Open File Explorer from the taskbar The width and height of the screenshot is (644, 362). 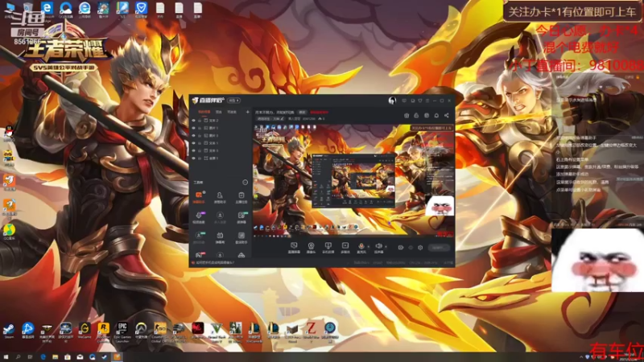[55, 357]
